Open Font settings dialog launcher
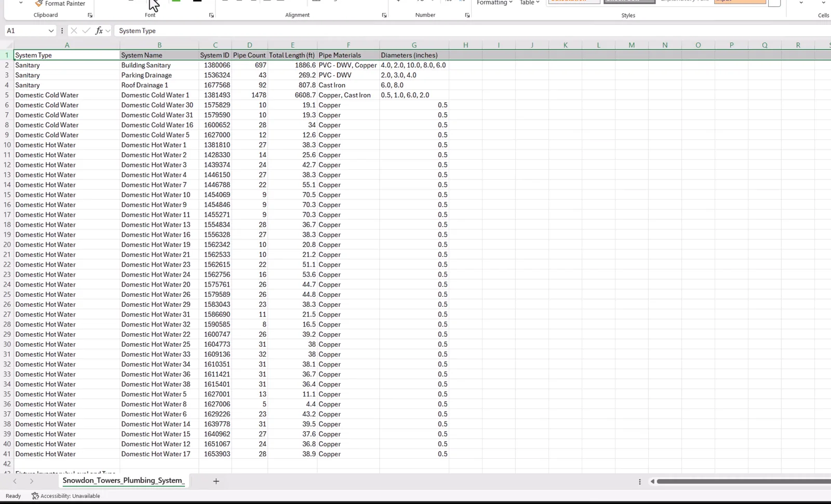831x504 pixels. point(211,15)
